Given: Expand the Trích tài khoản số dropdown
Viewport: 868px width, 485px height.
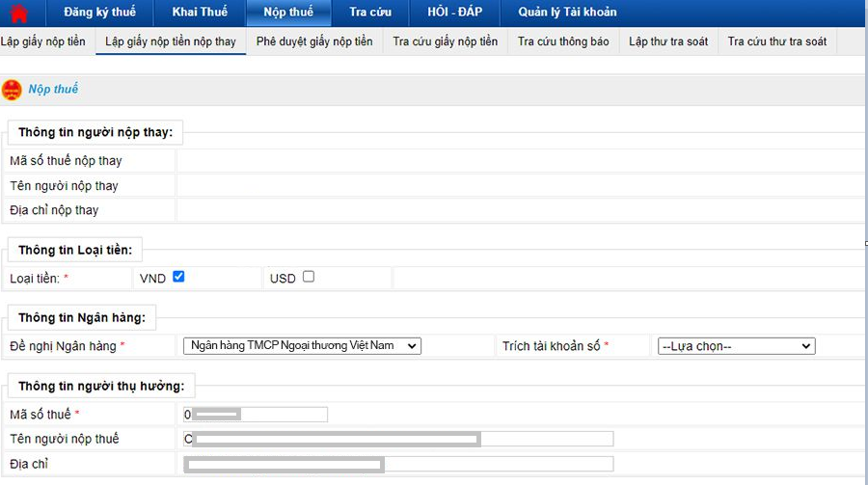Looking at the screenshot, I should pos(736,346).
